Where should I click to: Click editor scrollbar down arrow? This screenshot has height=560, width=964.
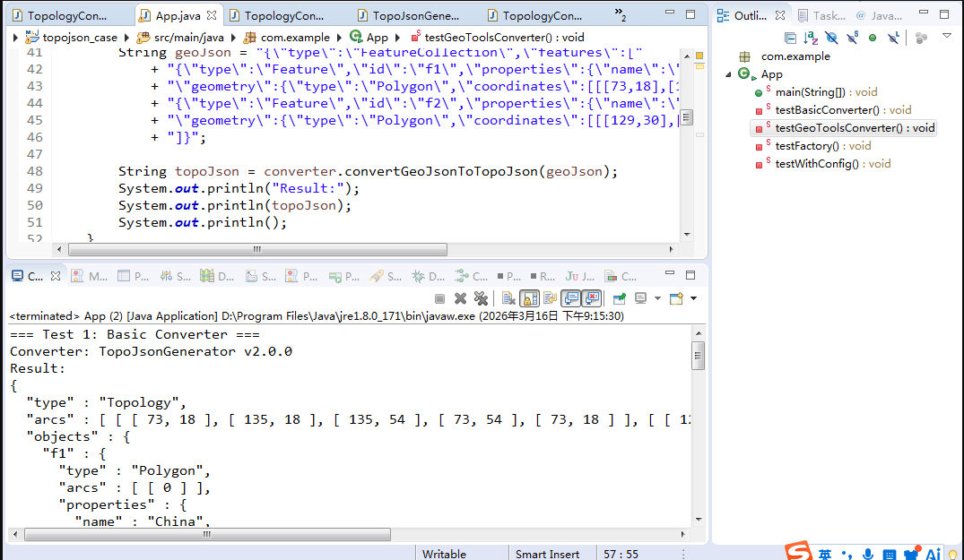[687, 234]
